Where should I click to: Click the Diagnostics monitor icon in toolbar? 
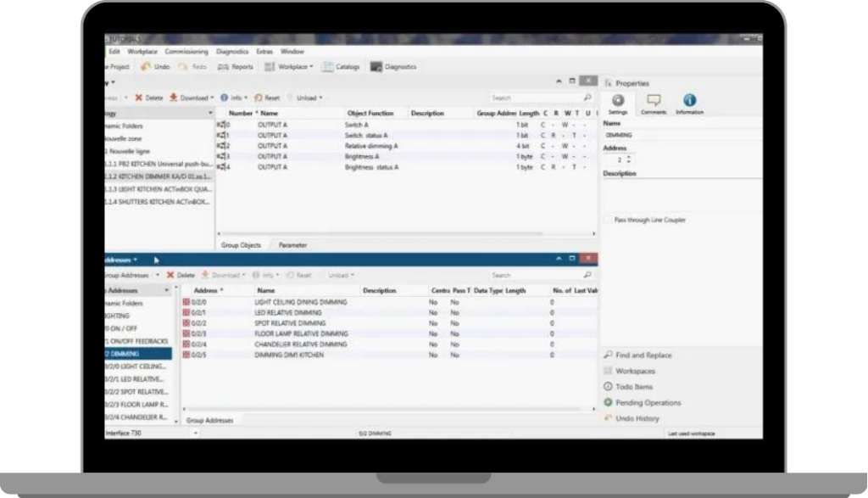tap(376, 66)
